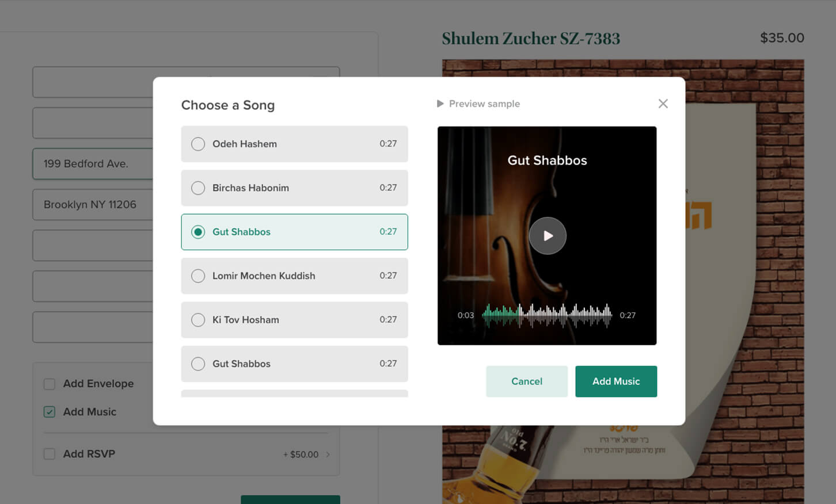This screenshot has width=836, height=504.
Task: Select the Birchas Habonim radio button
Action: coord(198,188)
